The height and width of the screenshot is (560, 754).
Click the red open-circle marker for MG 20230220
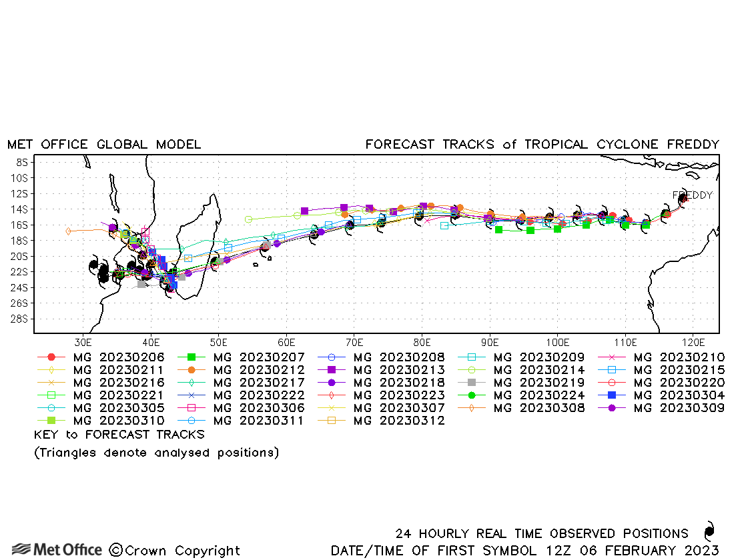coord(612,383)
